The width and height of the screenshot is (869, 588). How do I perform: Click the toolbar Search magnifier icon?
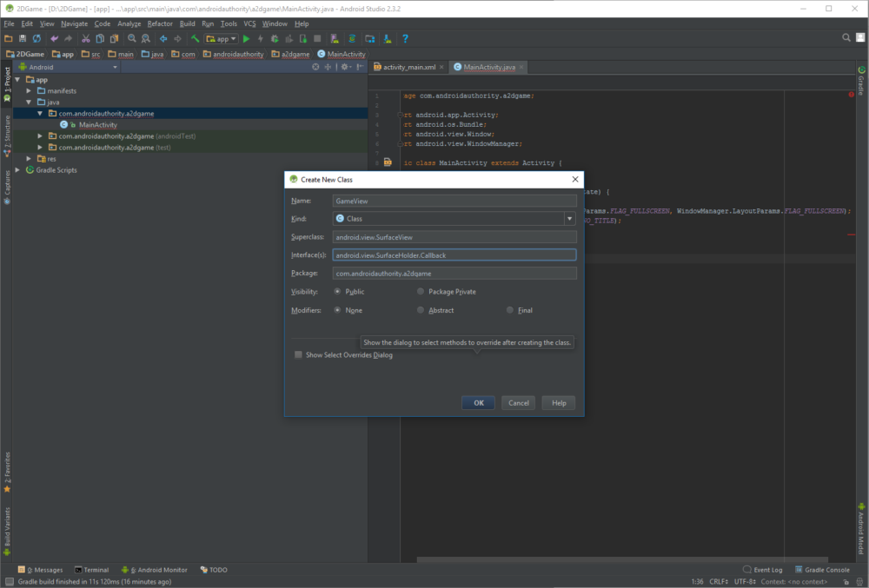(131, 38)
